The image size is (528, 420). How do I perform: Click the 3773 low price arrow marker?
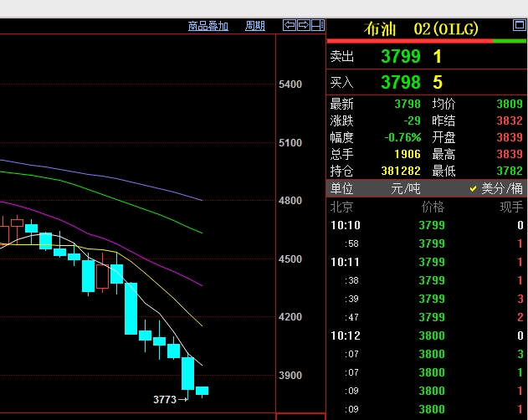(x=171, y=400)
